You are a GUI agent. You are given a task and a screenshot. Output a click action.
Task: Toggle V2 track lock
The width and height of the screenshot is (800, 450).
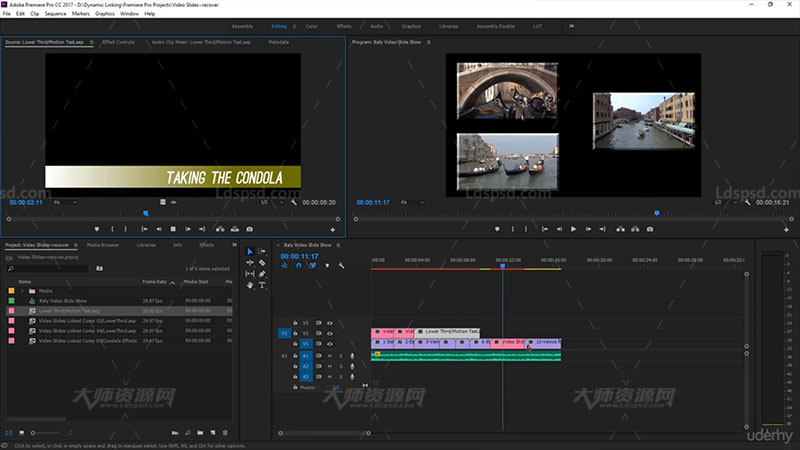pyautogui.click(x=295, y=334)
